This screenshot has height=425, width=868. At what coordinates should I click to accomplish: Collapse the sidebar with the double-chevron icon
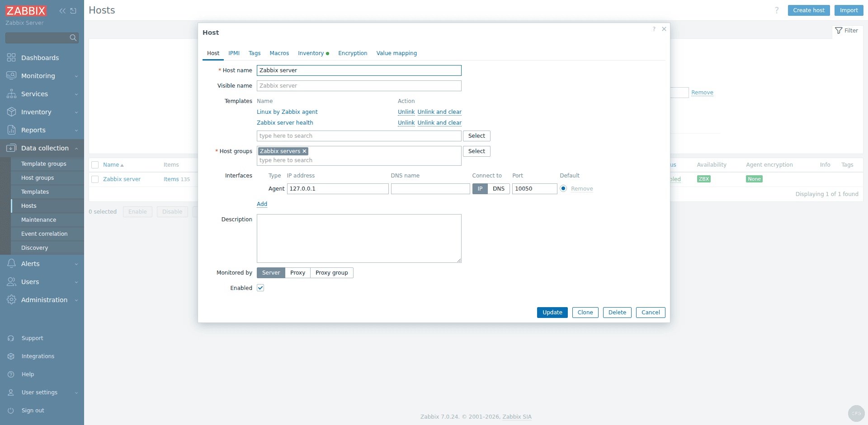tap(61, 10)
